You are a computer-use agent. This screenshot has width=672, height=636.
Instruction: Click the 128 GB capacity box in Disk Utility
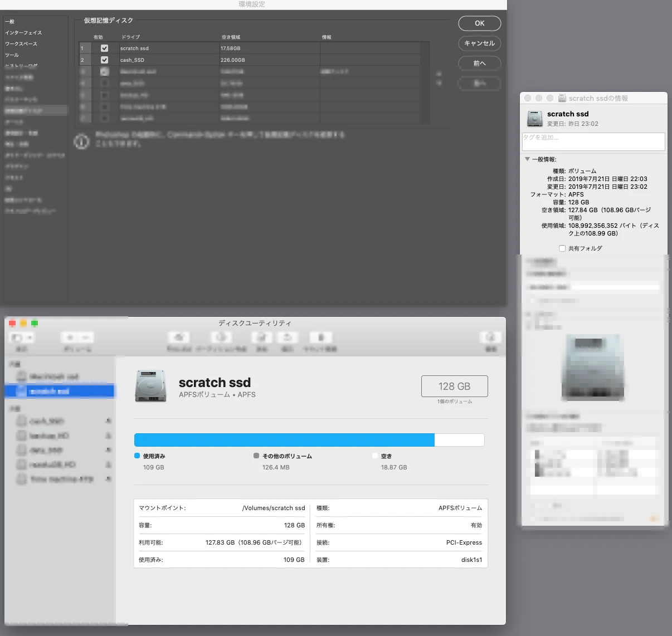455,386
